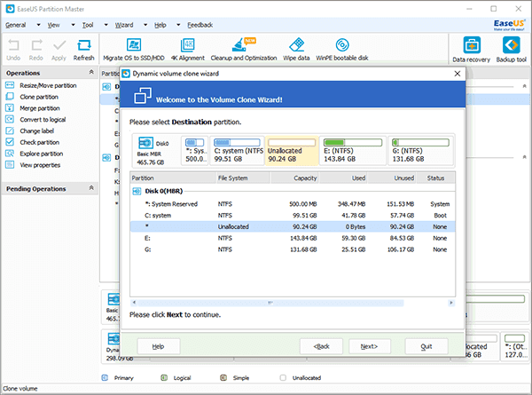Open the Backup tool
Image resolution: width=532 pixels, height=395 pixels.
click(512, 50)
